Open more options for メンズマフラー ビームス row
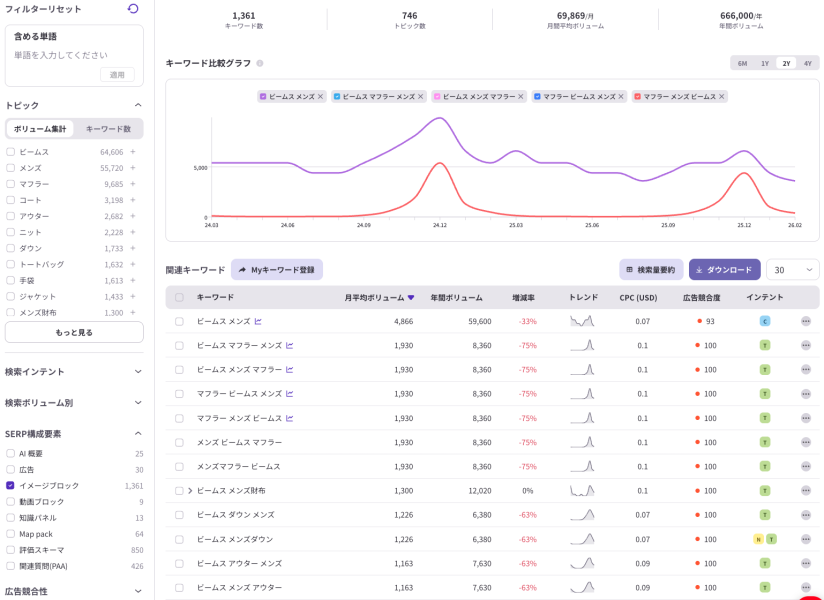The width and height of the screenshot is (824, 600). (x=806, y=467)
